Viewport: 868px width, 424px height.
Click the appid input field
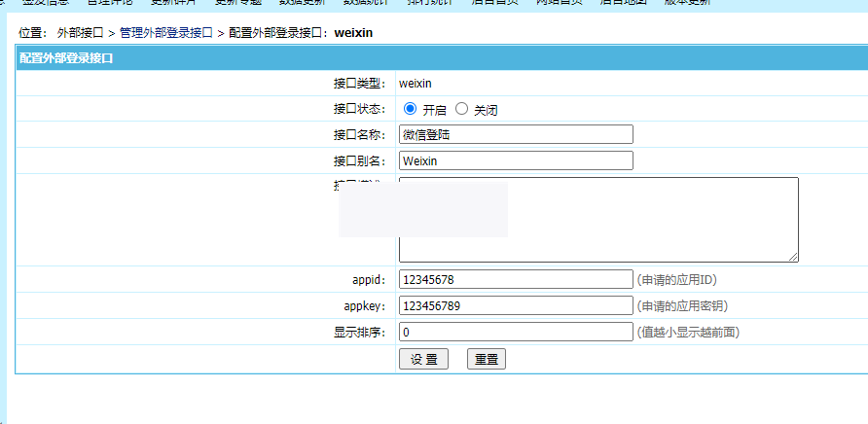516,279
